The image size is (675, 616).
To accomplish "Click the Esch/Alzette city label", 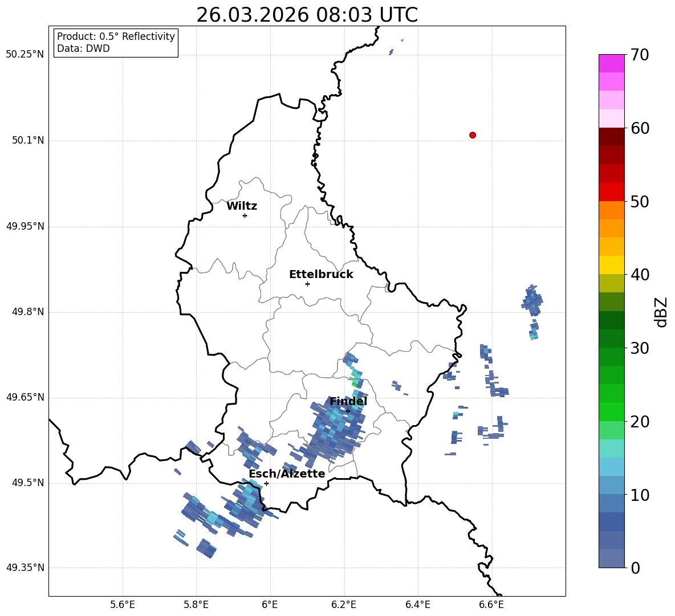I will pos(287,474).
